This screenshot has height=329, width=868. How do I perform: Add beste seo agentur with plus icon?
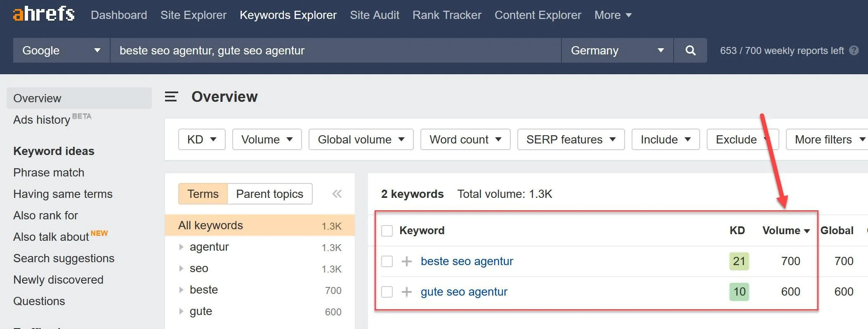click(407, 261)
